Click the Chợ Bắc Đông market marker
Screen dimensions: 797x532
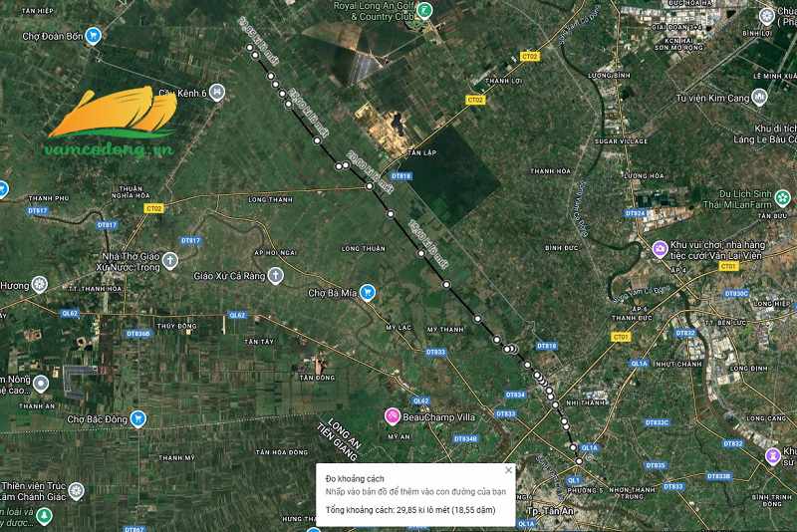[137, 418]
